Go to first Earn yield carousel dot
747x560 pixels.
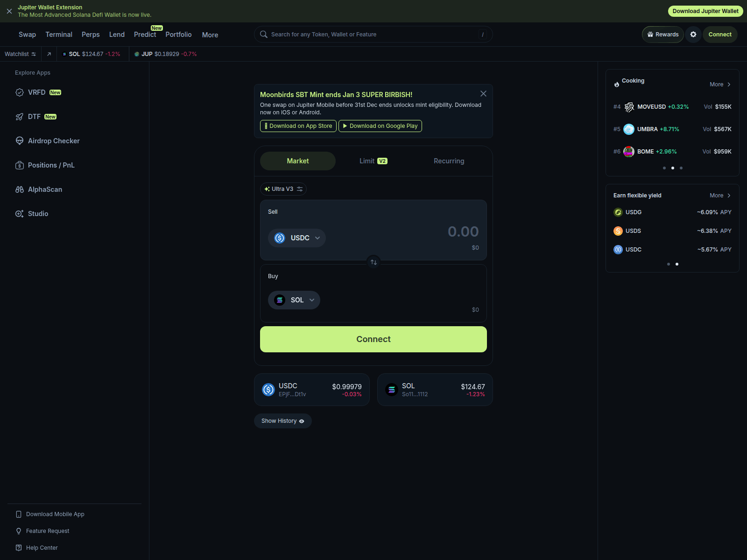669,264
